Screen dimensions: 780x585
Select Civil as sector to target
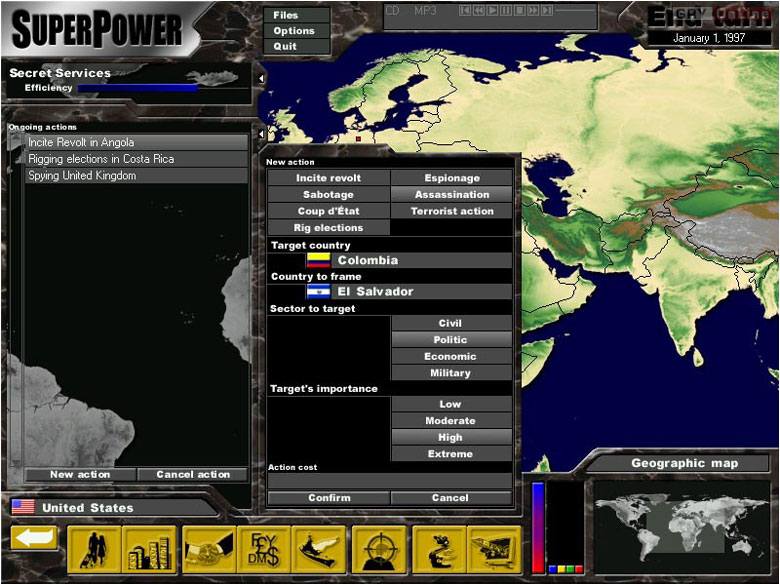pyautogui.click(x=452, y=323)
